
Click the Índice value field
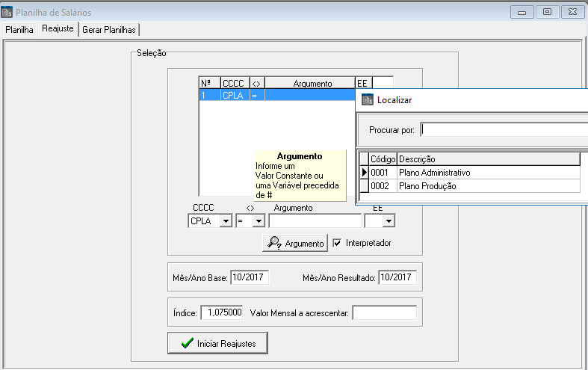[x=222, y=312]
